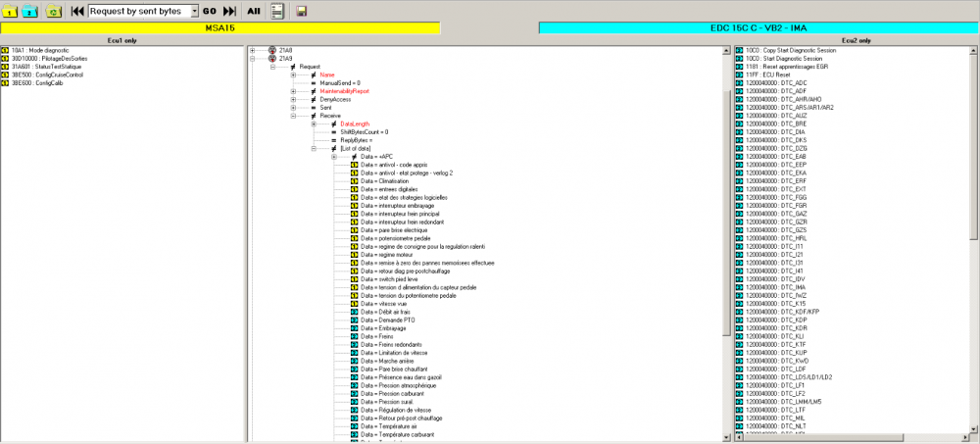980x444 pixels.
Task: Click not-equal icon beside Receive node
Action: tap(314, 116)
